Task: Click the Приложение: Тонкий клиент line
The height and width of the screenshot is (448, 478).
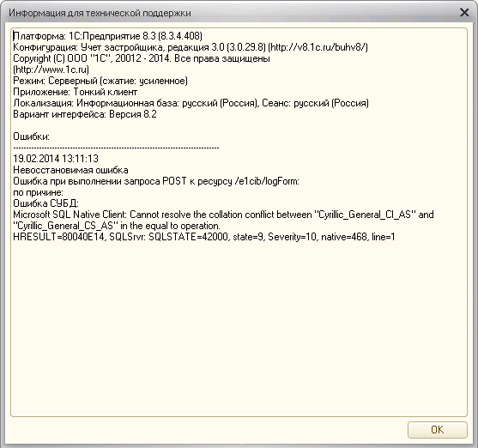Action: (x=75, y=92)
